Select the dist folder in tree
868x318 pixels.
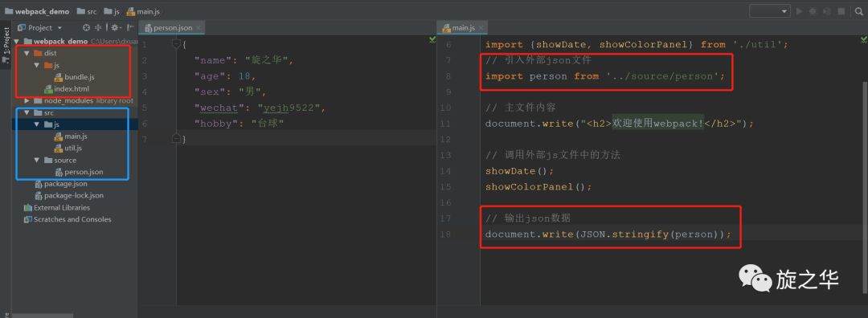tap(45, 54)
